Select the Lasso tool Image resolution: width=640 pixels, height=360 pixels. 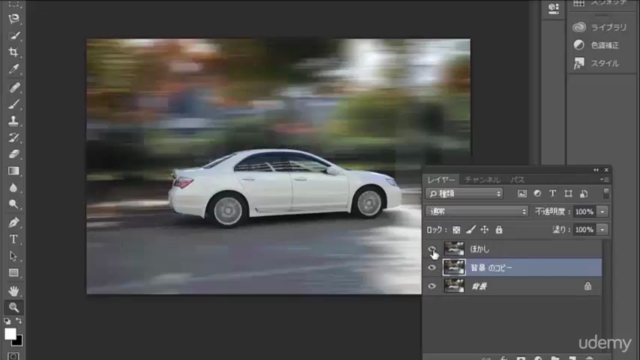(13, 18)
